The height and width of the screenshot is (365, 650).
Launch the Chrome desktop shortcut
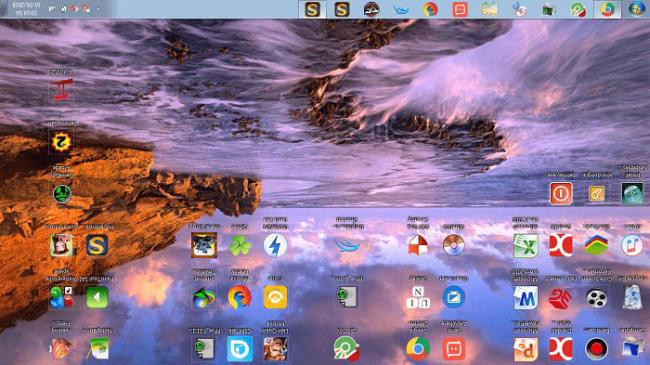(417, 349)
